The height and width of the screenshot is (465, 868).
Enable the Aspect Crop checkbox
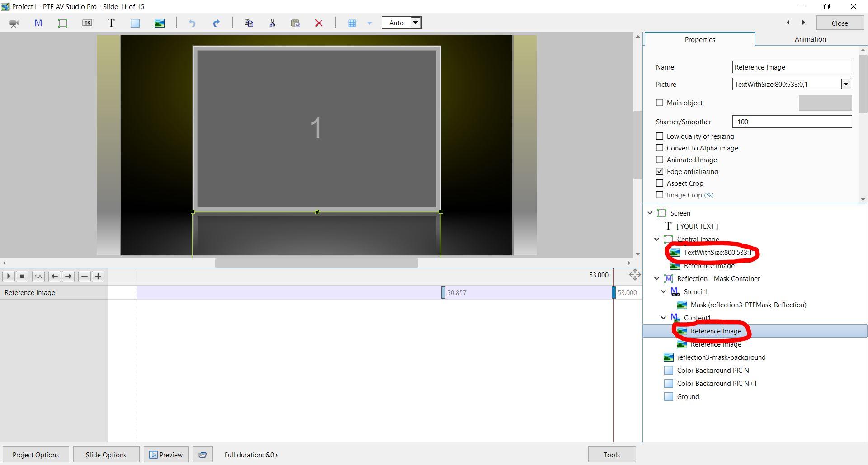pyautogui.click(x=660, y=183)
